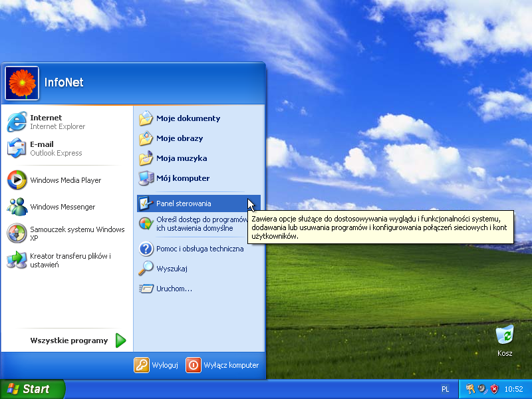Start the Windows Messenger icon

tap(17, 207)
